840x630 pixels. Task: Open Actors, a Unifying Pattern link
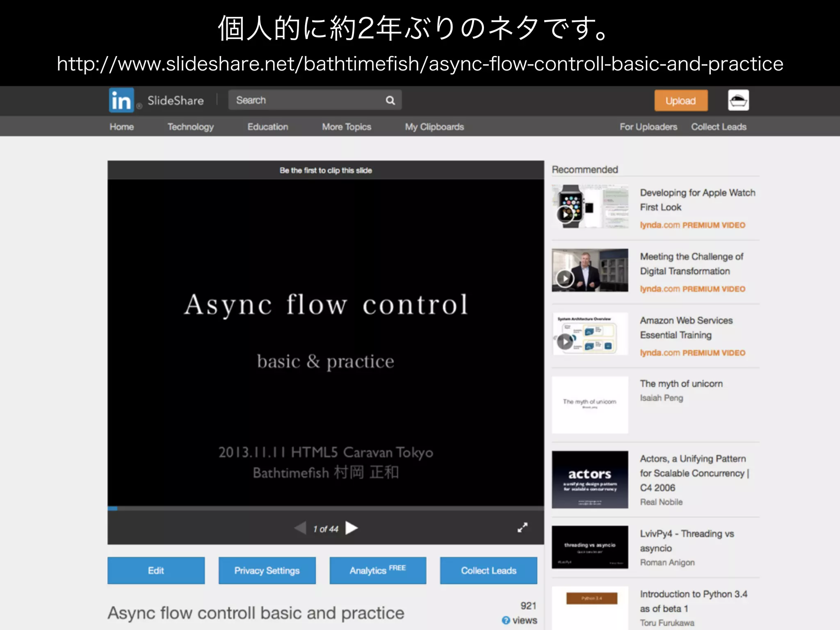point(694,473)
